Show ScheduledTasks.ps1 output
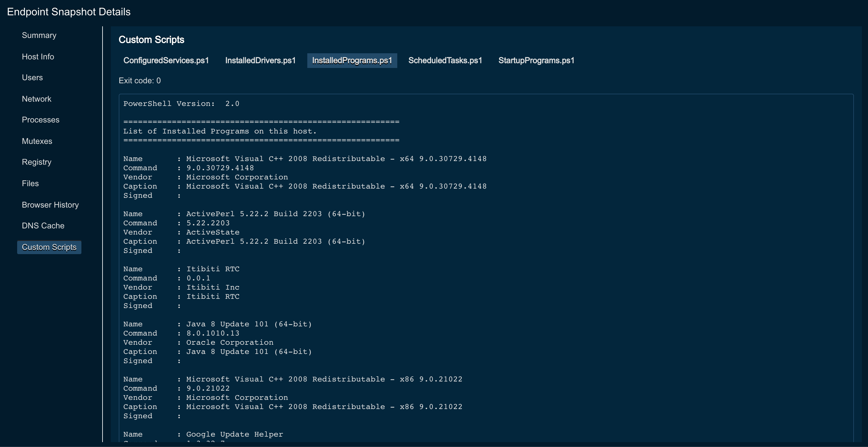Viewport: 868px width, 447px height. coord(445,61)
